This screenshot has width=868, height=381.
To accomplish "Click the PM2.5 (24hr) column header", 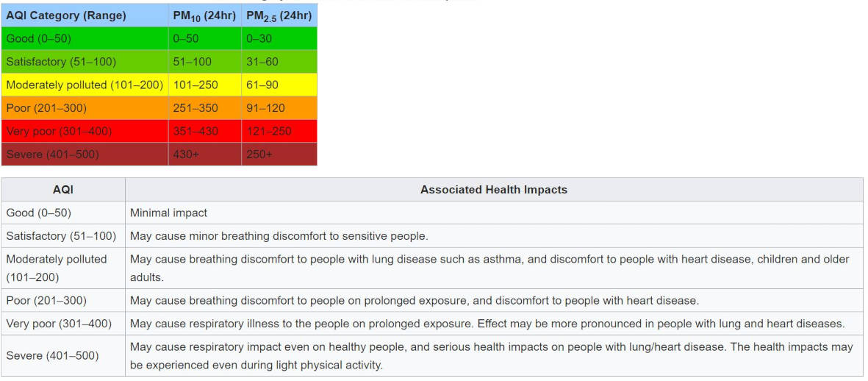I will point(279,15).
